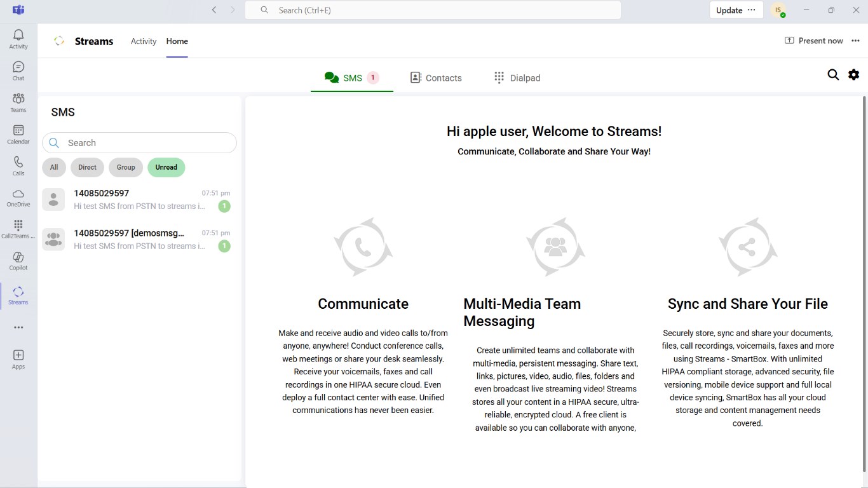This screenshot has height=488, width=868.
Task: Click the Streams app logo in header
Action: (59, 41)
